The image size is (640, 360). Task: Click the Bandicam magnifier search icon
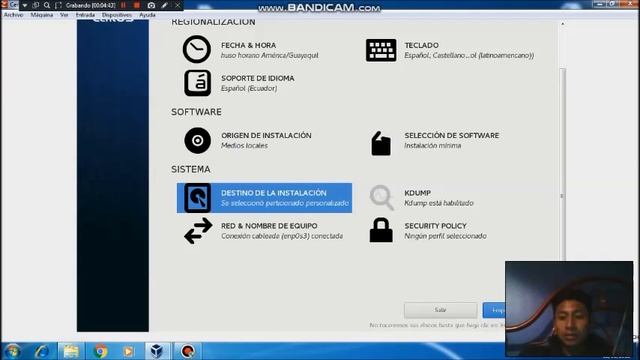click(47, 5)
